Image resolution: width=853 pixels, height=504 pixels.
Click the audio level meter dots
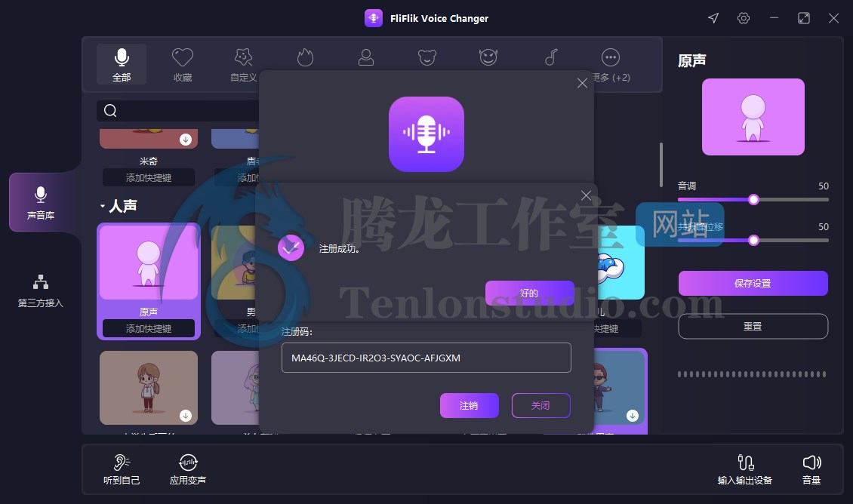752,374
